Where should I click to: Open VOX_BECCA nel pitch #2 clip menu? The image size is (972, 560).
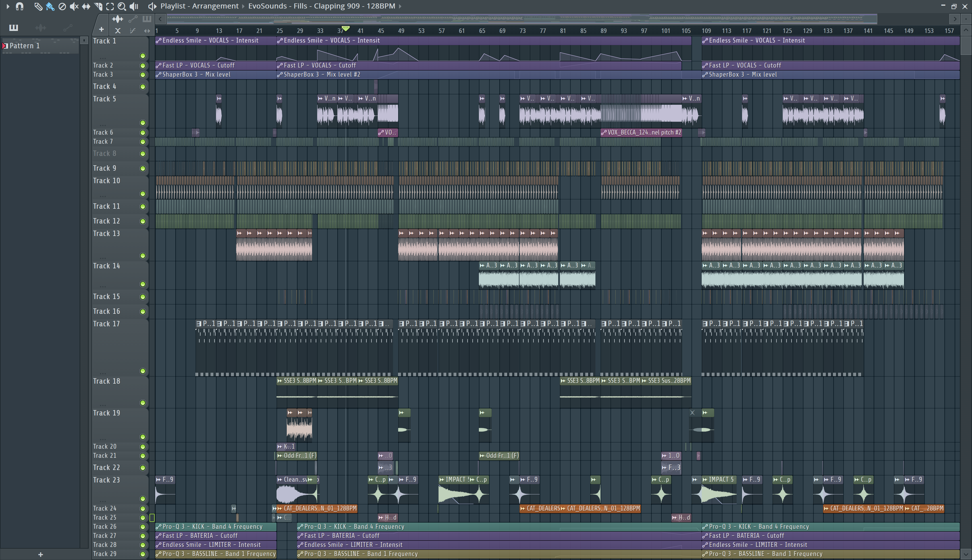pyautogui.click(x=604, y=132)
